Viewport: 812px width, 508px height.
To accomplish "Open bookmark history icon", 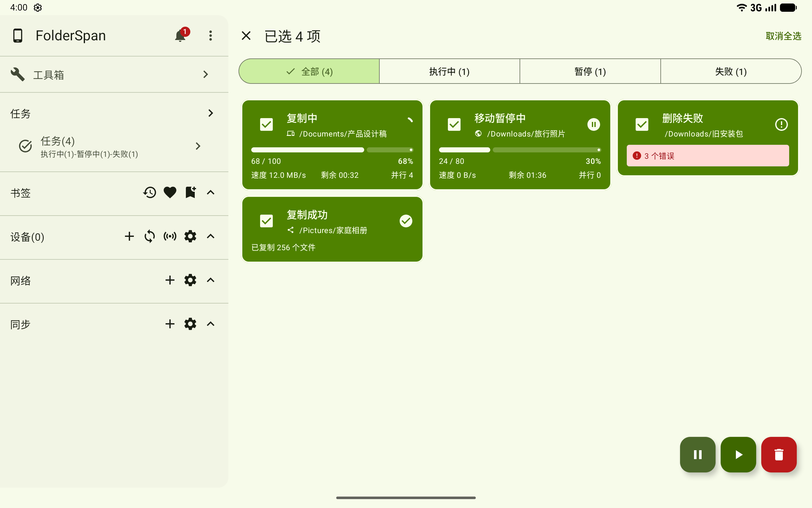I will pos(150,192).
